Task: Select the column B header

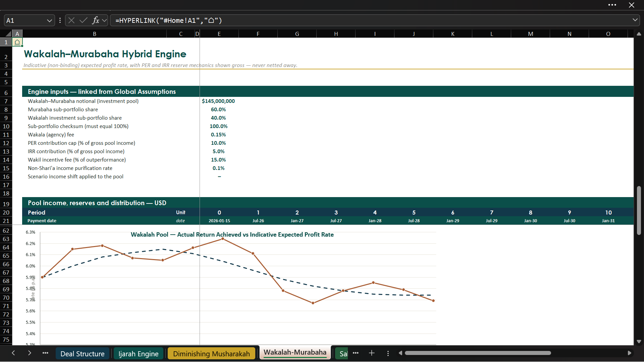Action: [x=95, y=34]
